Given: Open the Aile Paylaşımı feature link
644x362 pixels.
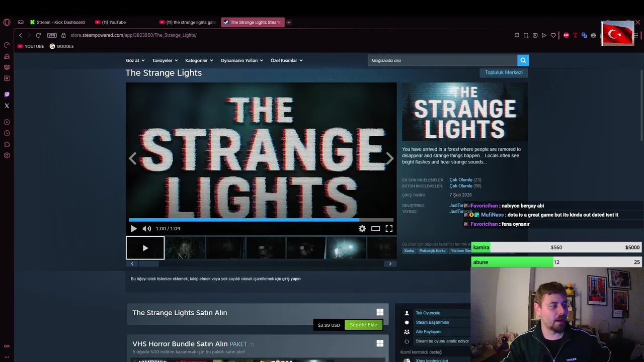Looking at the screenshot, I should click(428, 332).
